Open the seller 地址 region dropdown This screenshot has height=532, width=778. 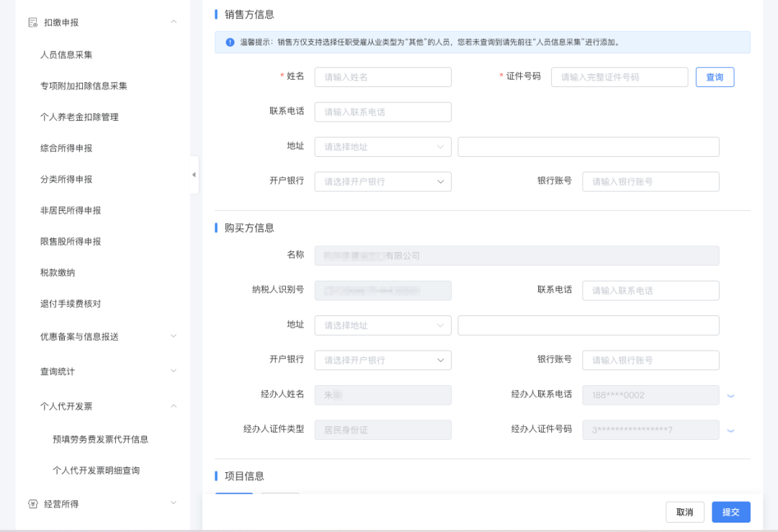click(x=383, y=147)
